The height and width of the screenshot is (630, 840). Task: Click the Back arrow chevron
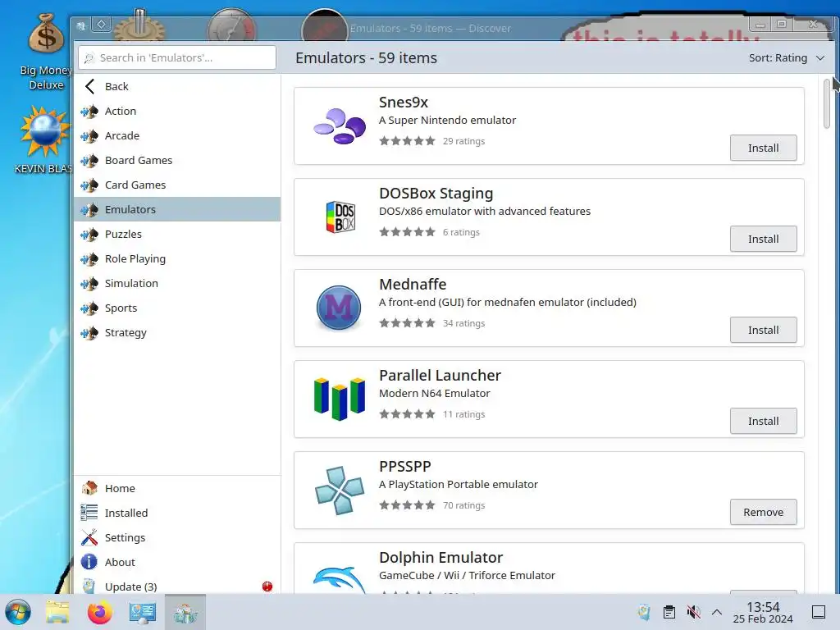click(x=89, y=86)
